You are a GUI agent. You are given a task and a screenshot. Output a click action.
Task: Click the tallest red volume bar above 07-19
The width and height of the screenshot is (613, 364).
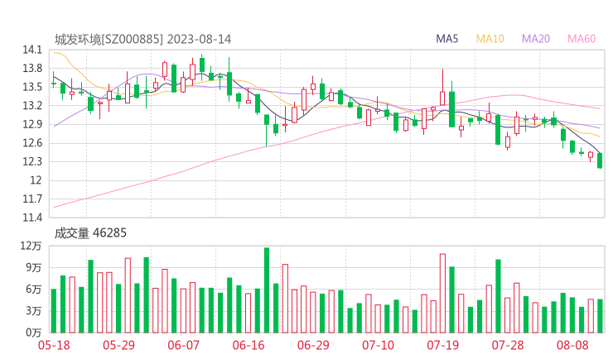click(x=442, y=294)
